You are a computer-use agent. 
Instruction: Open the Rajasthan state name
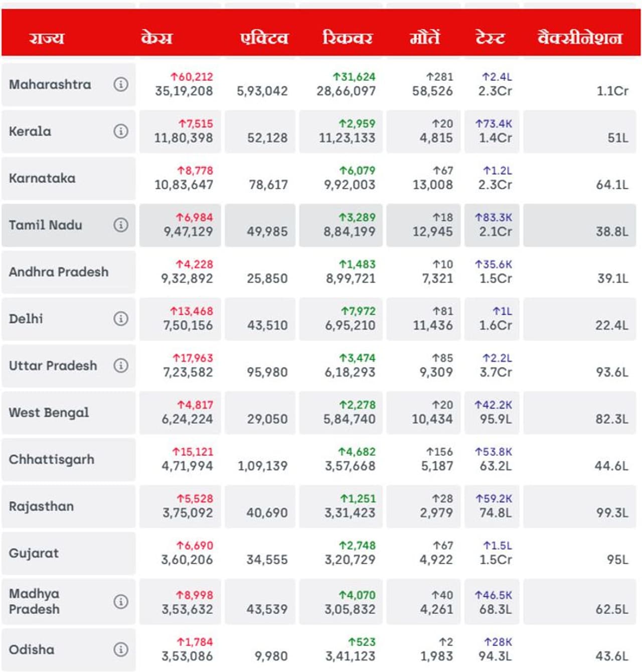coord(41,506)
